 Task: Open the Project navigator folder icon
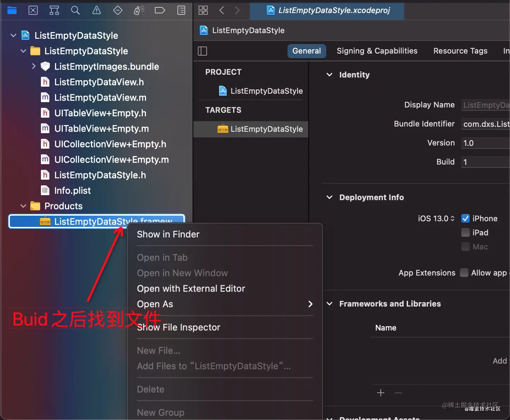point(12,11)
